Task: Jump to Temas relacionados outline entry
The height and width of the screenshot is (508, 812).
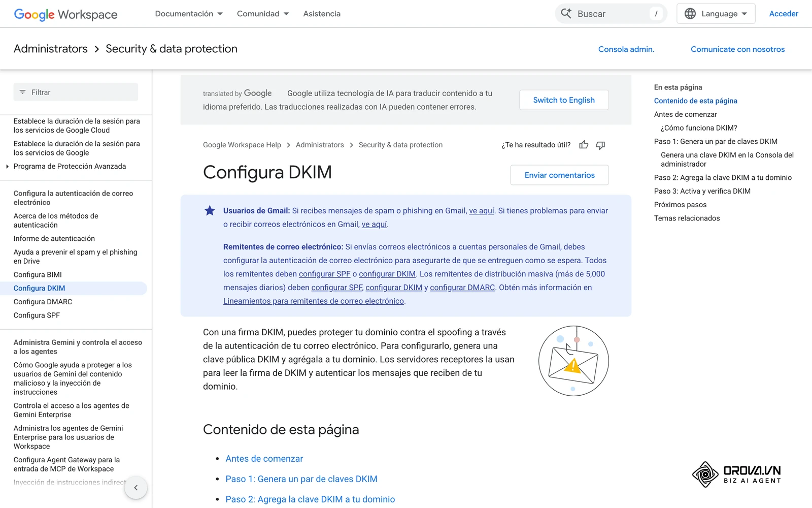Action: (x=687, y=218)
